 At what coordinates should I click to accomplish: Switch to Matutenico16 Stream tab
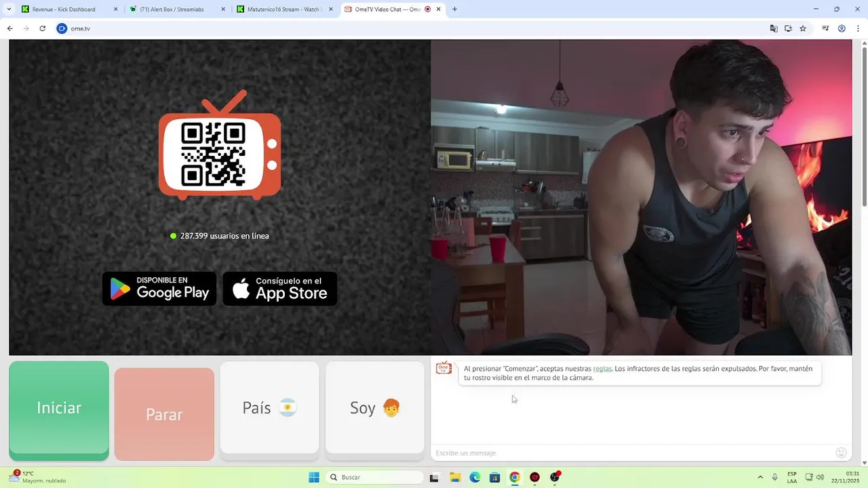283,9
